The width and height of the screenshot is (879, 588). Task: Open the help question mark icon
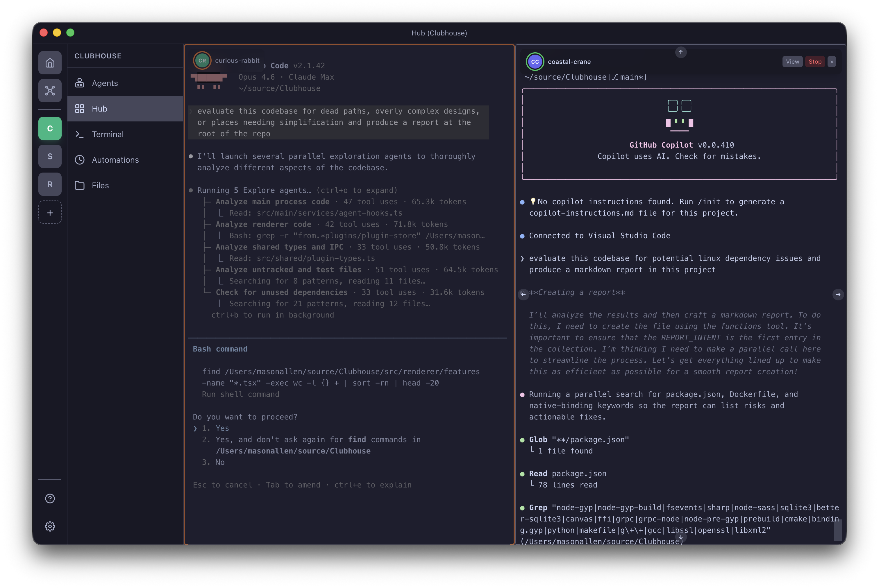[x=50, y=498]
